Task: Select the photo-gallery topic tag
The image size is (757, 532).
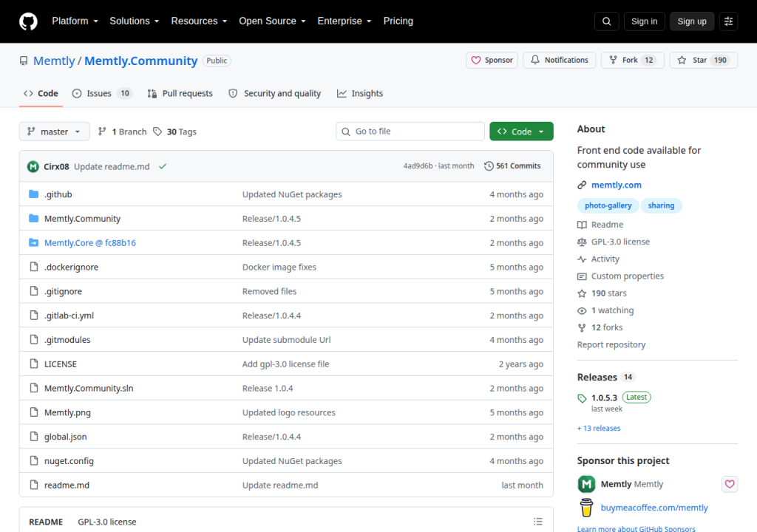Action: (608, 205)
